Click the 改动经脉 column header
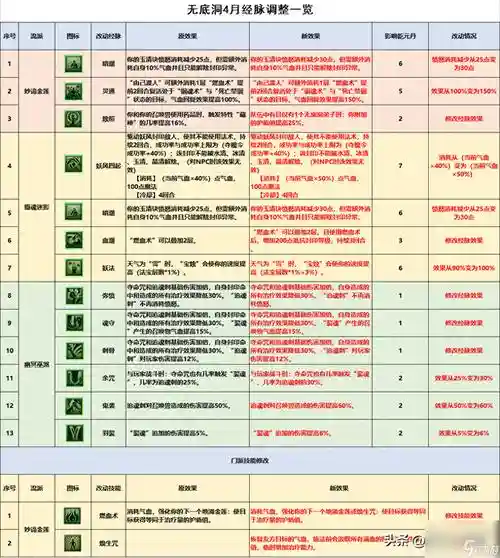The height and width of the screenshot is (558, 500). coord(109,36)
